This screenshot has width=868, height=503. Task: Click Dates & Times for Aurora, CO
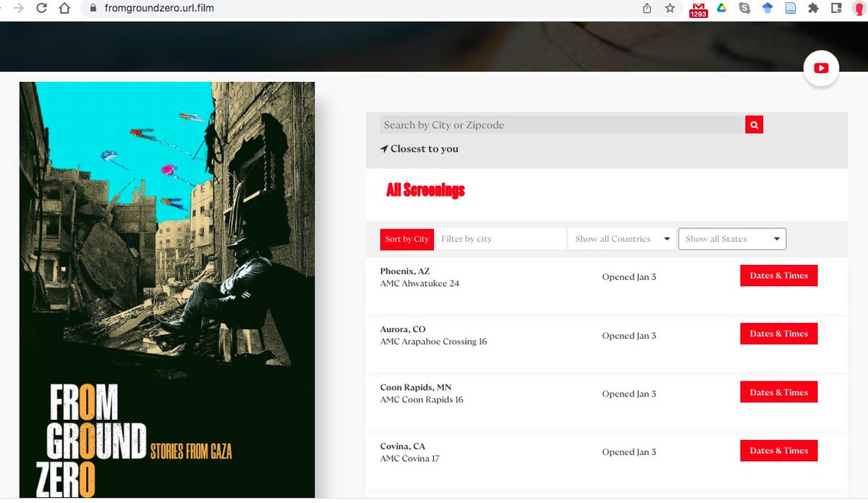779,334
